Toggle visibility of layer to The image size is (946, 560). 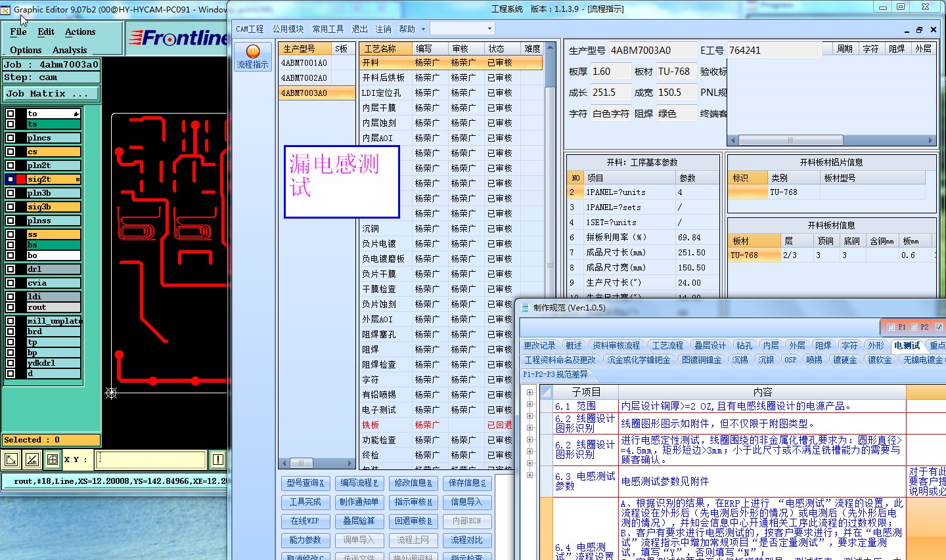11,114
